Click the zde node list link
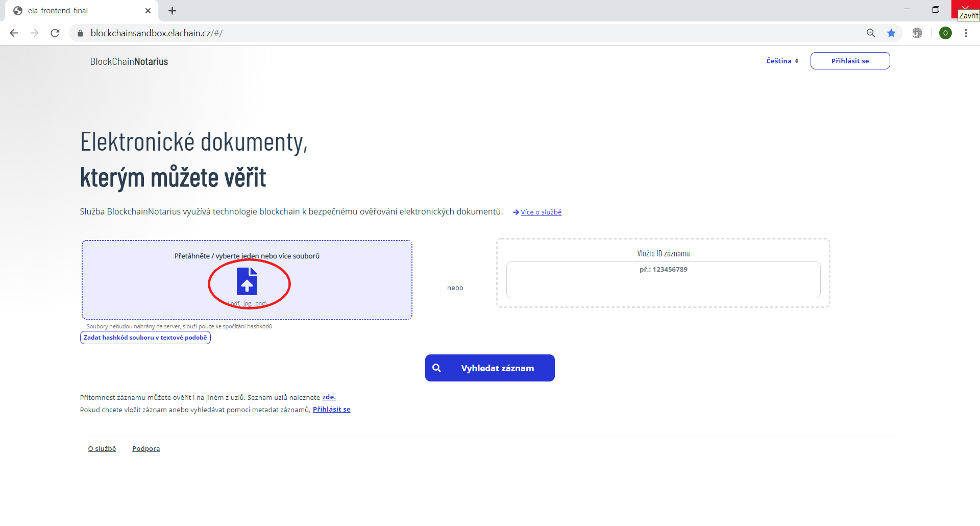This screenshot has width=980, height=526. pos(329,397)
